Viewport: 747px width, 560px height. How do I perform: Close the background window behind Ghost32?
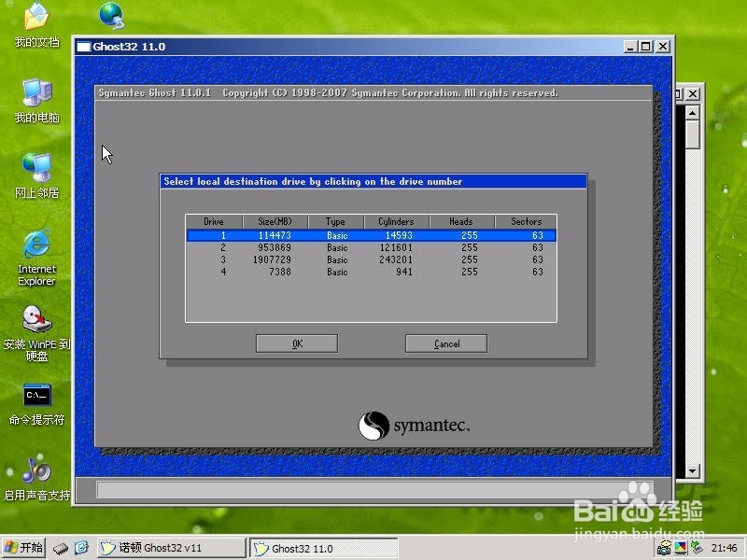[693, 94]
